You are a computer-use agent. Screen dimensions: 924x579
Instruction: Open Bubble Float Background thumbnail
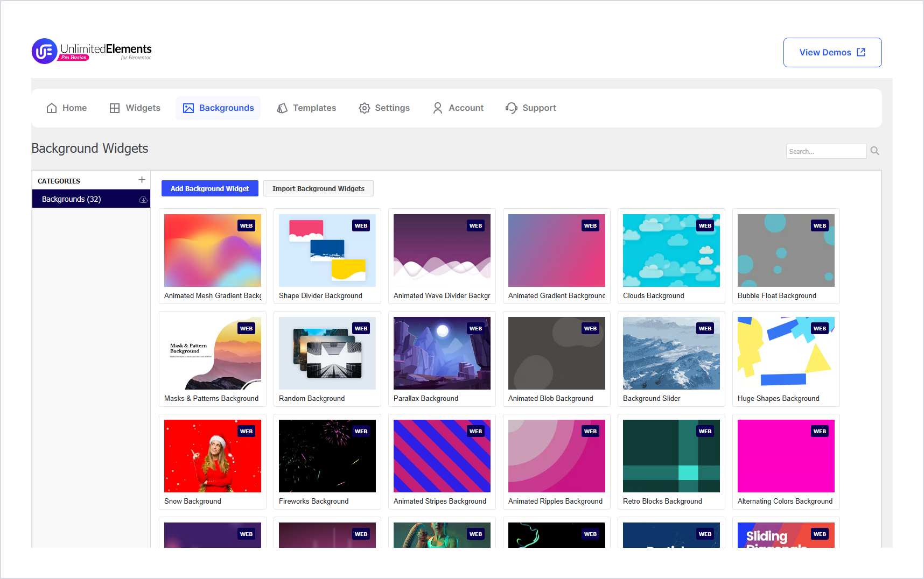[786, 251]
